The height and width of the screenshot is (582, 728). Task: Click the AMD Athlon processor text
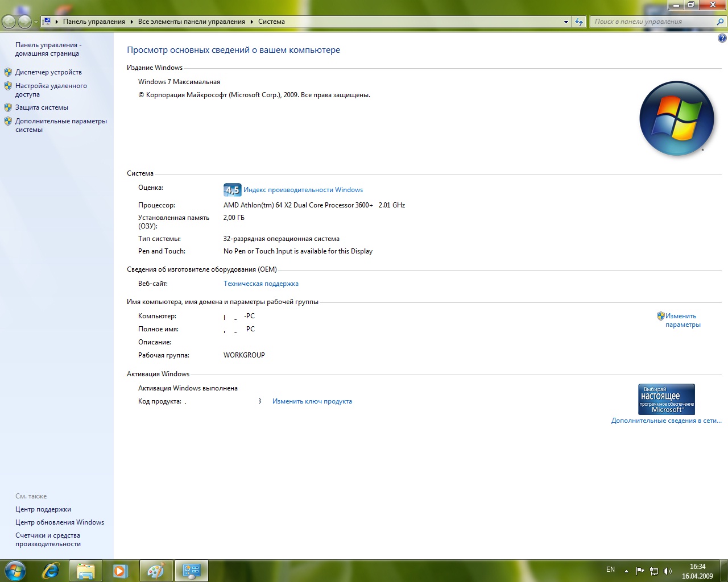(314, 205)
